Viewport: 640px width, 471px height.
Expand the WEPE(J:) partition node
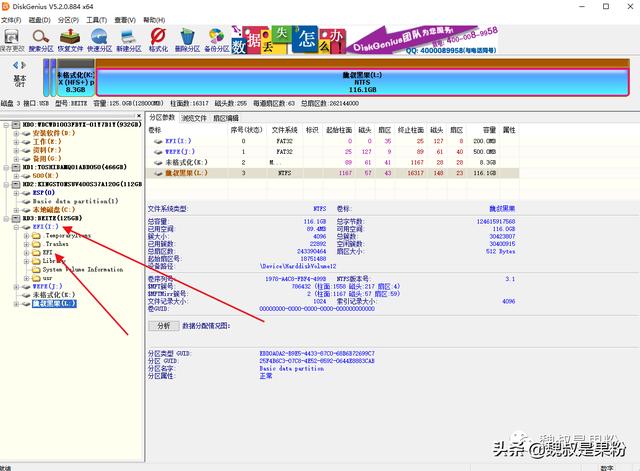(16, 287)
